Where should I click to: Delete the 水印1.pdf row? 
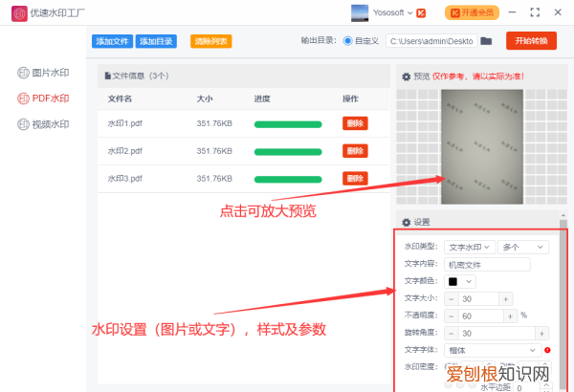[x=355, y=123]
